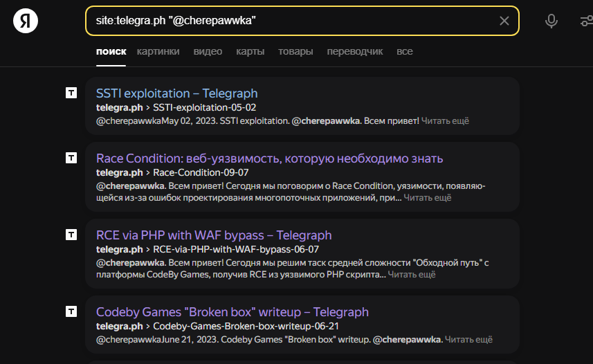The image size is (593, 364).
Task: Click telegra.ph domain in Race Condition result
Action: [x=119, y=172]
